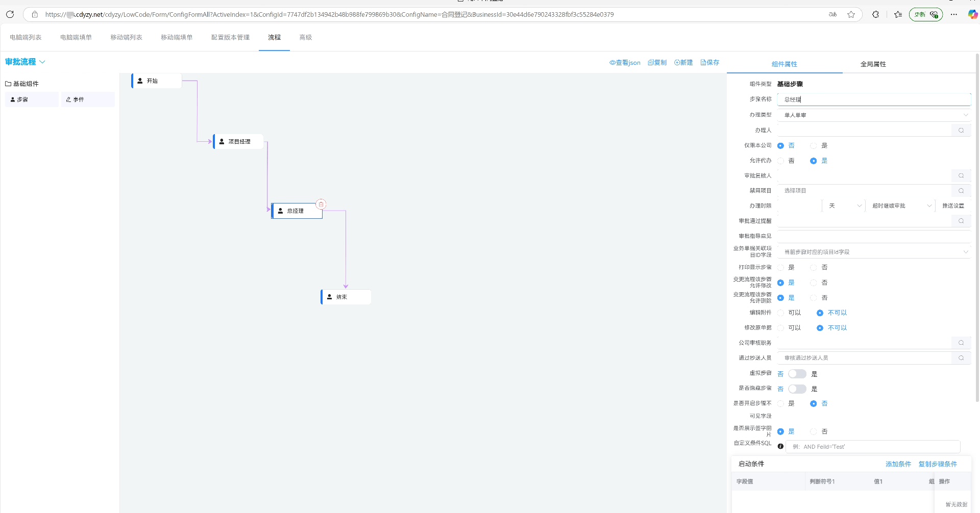The image size is (980, 513).
Task: Add page to favorites with star icon
Action: pos(851,14)
